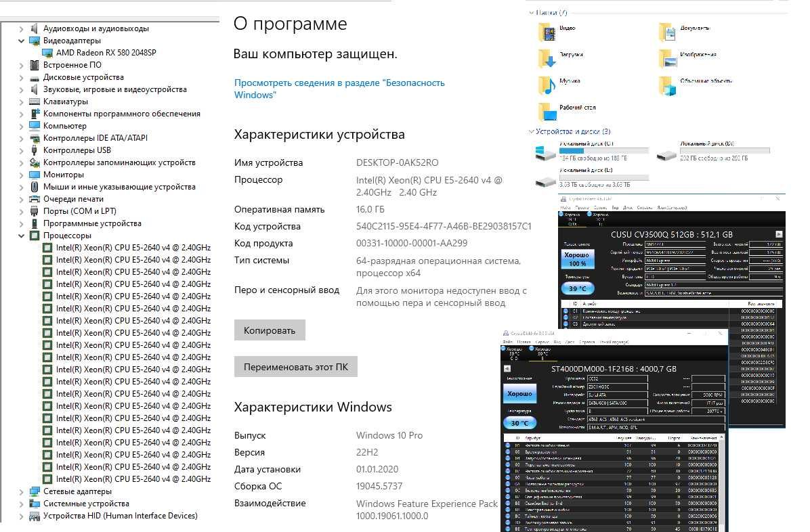810x532 pixels.
Task: Open Диск menu in ST4000DM000 CrystalDiskInfo window
Action: coord(570,342)
